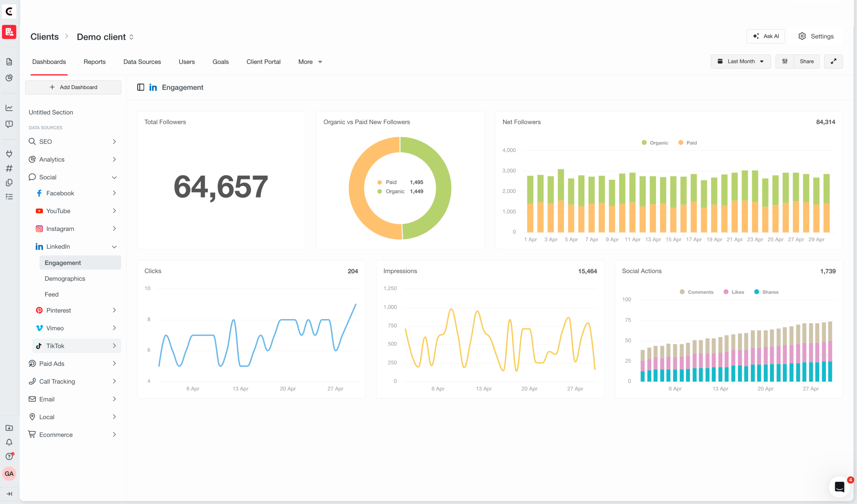The image size is (857, 504).
Task: Select the Engagement dashboard item
Action: [80, 263]
